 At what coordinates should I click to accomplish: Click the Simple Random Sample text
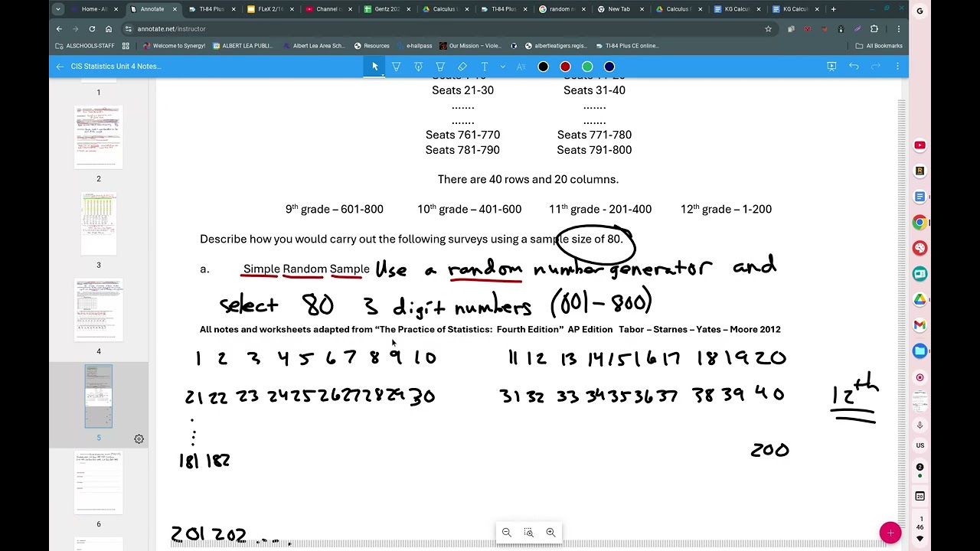[306, 269]
